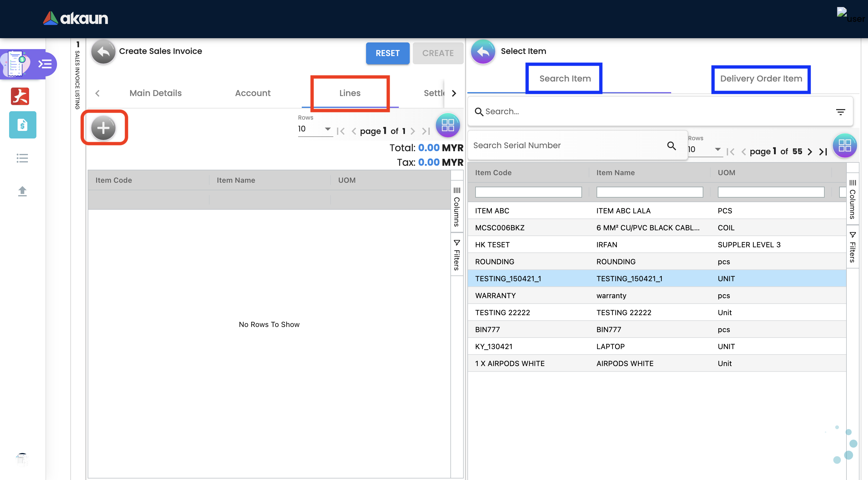Open the list icon in left sidebar
The image size is (868, 480).
22,158
